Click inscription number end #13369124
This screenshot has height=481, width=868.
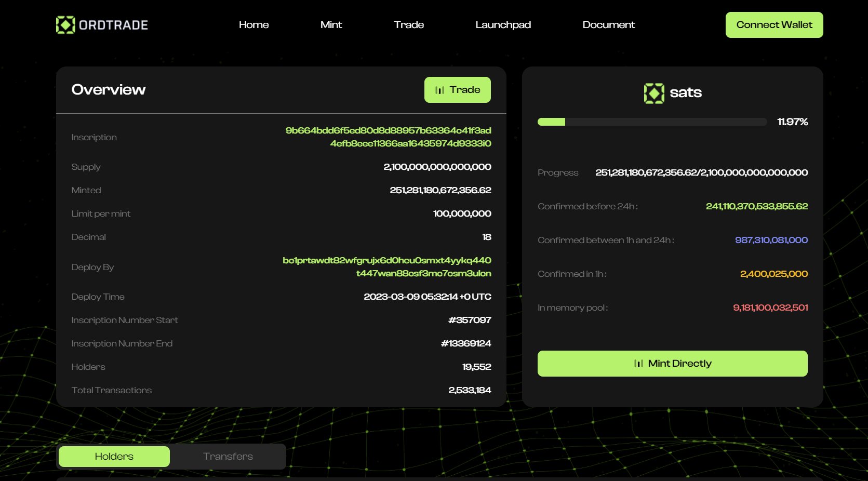click(466, 343)
